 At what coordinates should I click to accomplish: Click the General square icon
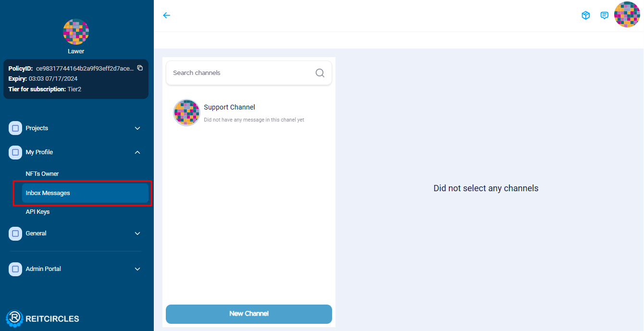(15, 233)
